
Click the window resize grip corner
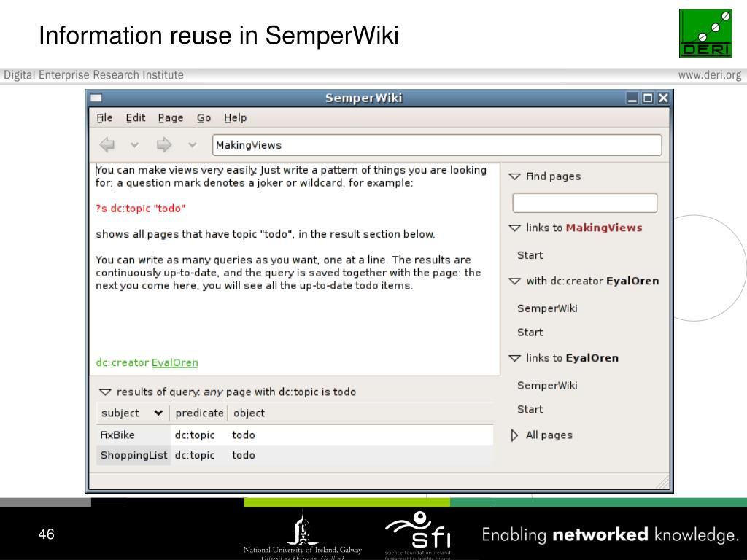coord(662,482)
